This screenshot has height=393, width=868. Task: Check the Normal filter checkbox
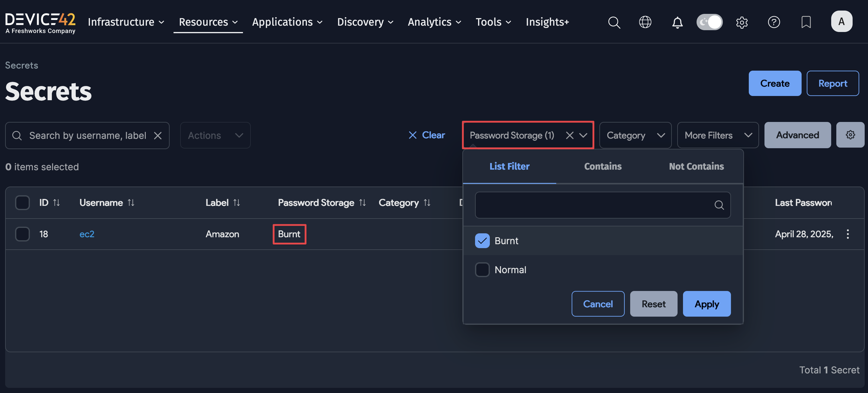(482, 270)
